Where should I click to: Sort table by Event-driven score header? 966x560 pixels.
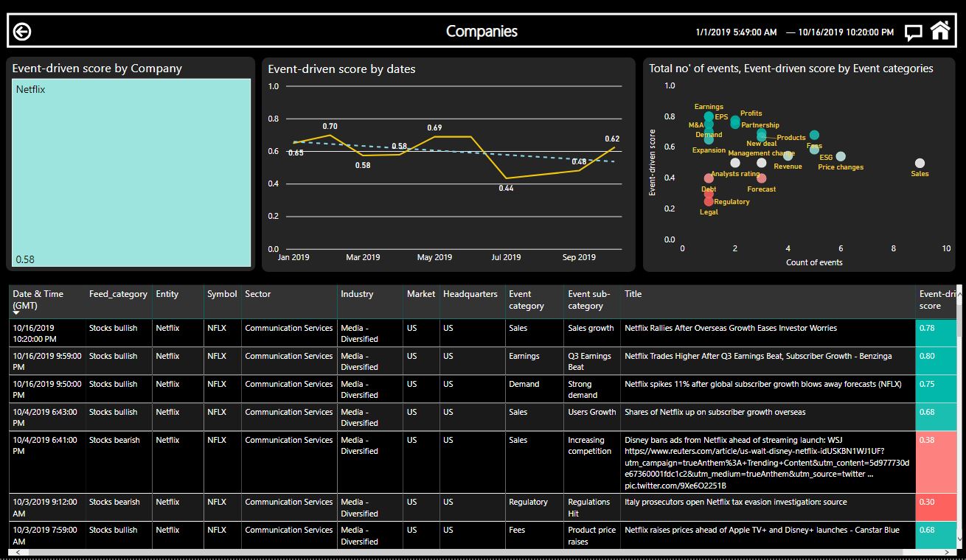[x=937, y=300]
